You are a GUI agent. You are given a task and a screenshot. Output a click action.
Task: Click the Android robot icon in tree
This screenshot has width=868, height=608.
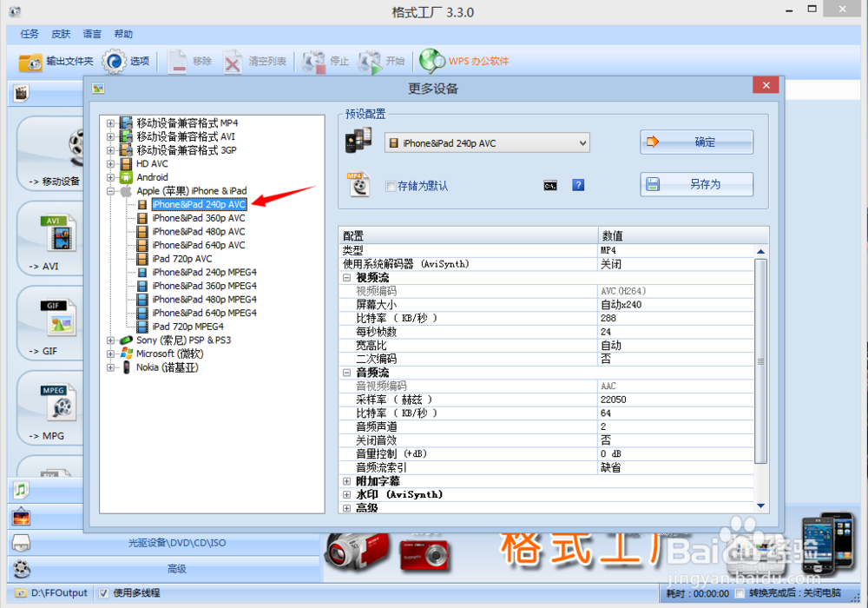[126, 177]
